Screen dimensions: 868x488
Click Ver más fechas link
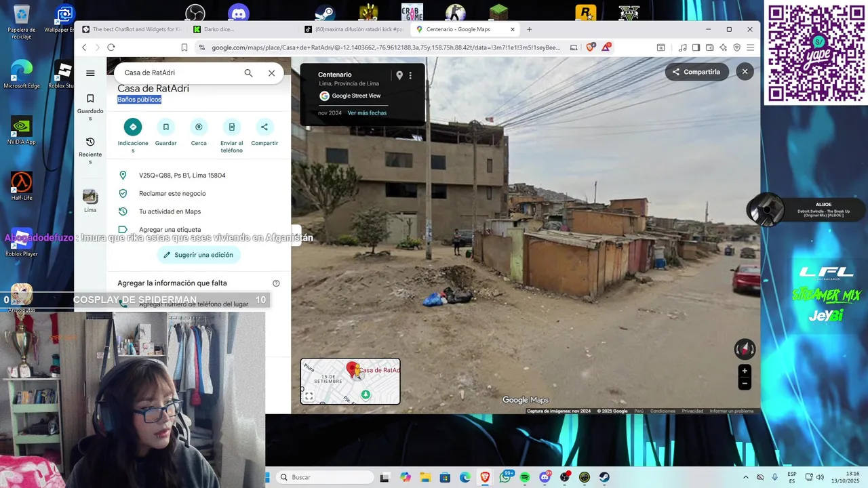(367, 113)
